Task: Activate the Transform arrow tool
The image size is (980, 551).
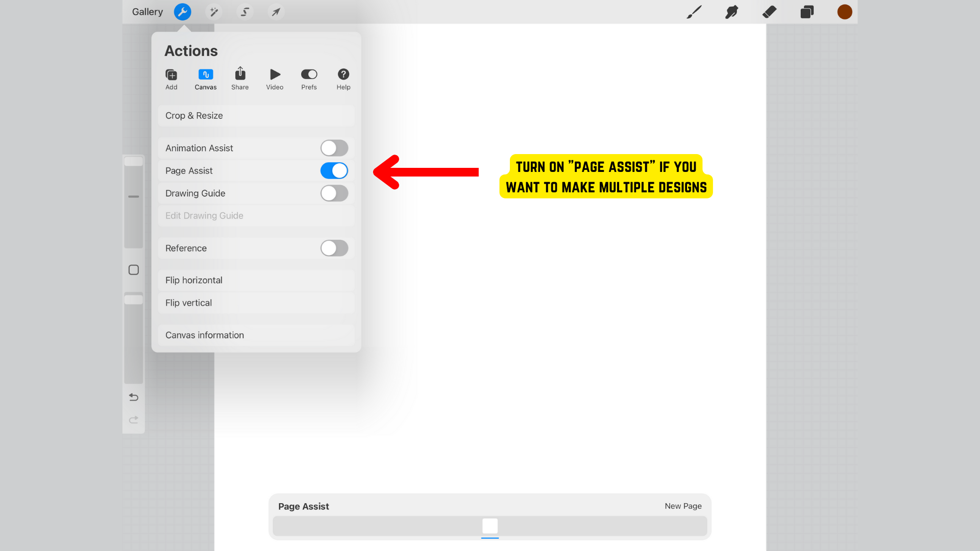Action: click(x=276, y=12)
